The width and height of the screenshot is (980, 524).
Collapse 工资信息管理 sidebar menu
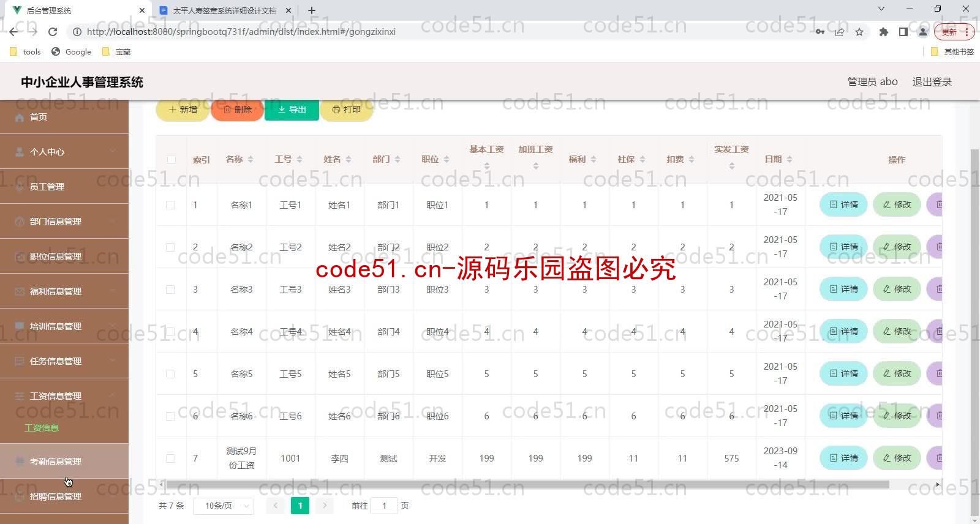click(x=64, y=396)
